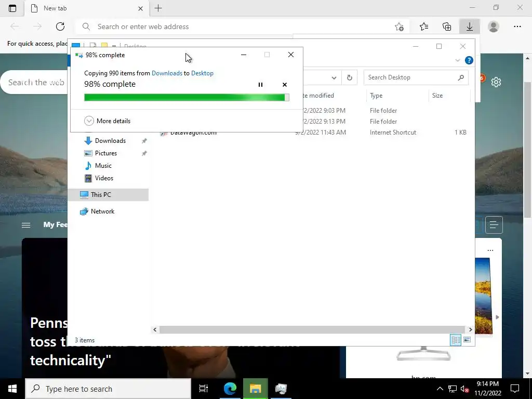Open the Downloads link in copy dialog
Viewport: 532px width, 399px height.
(167, 73)
